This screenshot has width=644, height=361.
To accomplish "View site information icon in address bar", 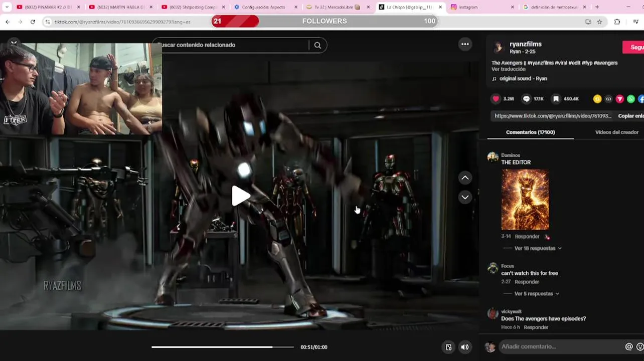I will (x=48, y=22).
